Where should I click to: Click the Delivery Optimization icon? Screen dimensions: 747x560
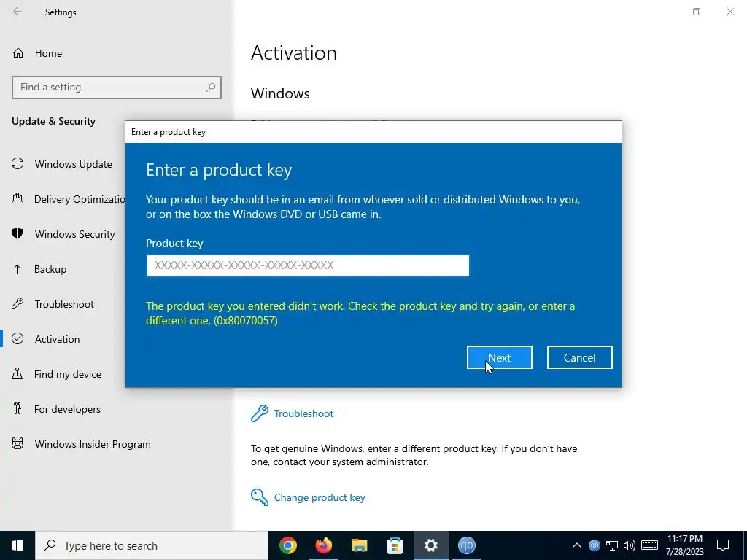point(18,198)
